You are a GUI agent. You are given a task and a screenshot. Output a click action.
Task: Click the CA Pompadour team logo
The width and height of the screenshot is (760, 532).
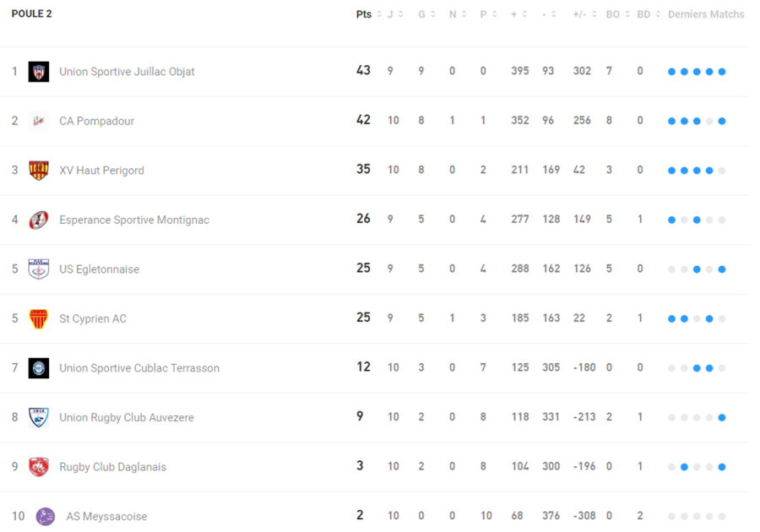(x=39, y=121)
